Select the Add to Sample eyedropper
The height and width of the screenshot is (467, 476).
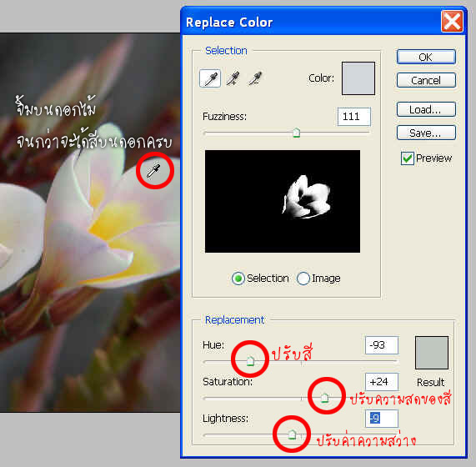click(x=233, y=78)
